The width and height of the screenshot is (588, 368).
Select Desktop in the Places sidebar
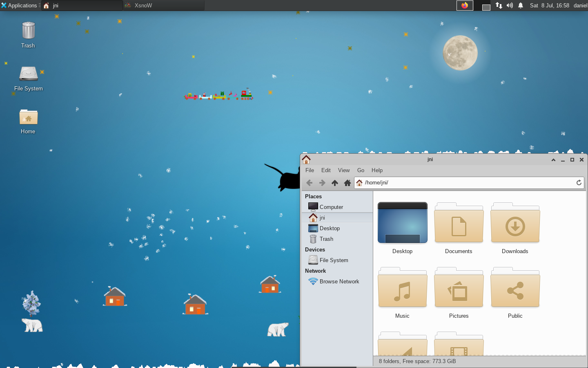329,228
